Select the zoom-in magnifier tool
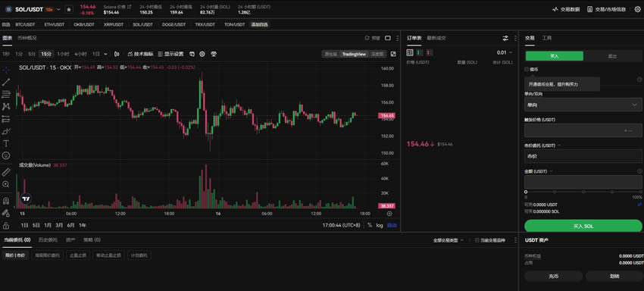The image size is (644, 291). [x=6, y=184]
